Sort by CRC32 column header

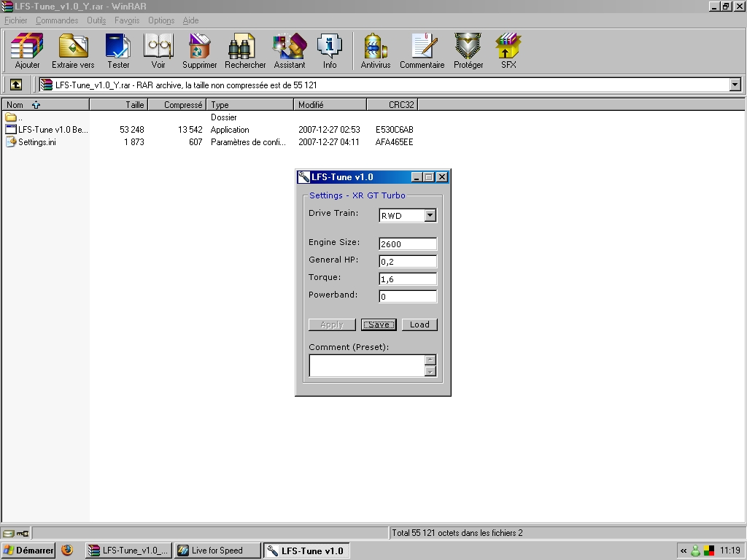392,105
